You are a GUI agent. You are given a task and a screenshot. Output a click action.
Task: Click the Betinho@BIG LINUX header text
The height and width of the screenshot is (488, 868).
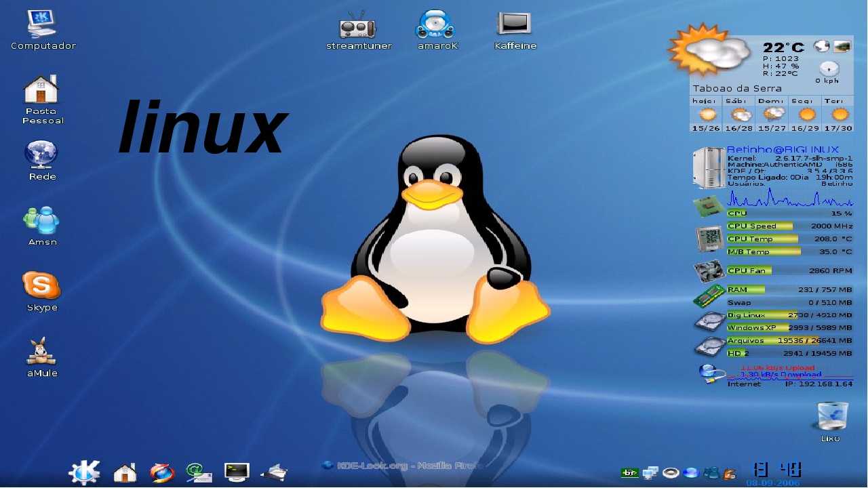coord(783,150)
